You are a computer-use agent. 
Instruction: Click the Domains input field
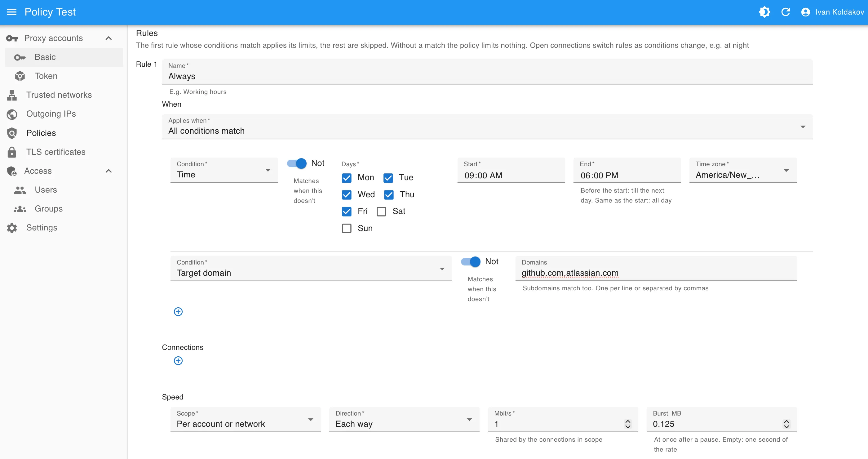pyautogui.click(x=656, y=268)
